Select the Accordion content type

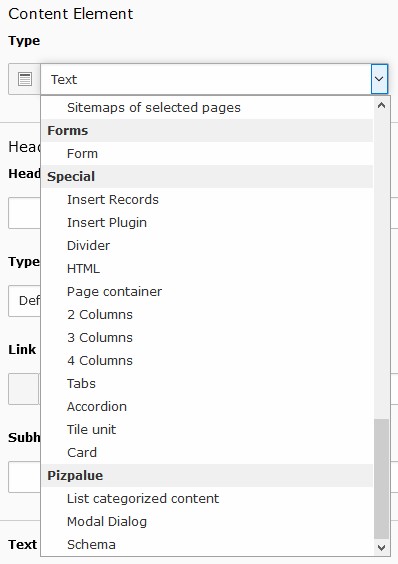pos(207,407)
